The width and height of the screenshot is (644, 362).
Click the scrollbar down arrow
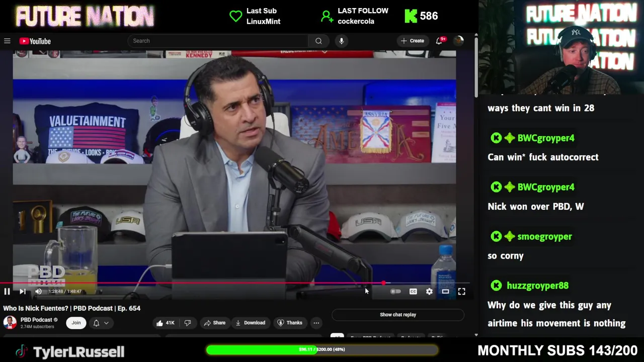(x=476, y=335)
